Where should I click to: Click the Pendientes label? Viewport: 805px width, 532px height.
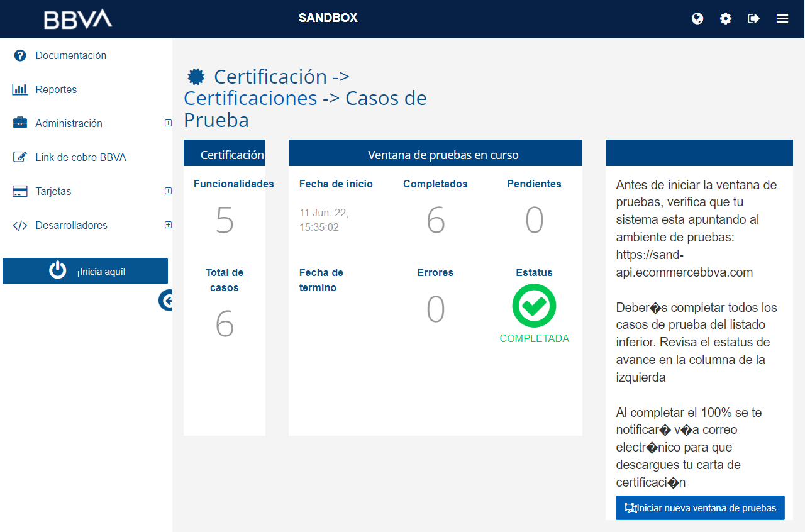click(x=534, y=184)
